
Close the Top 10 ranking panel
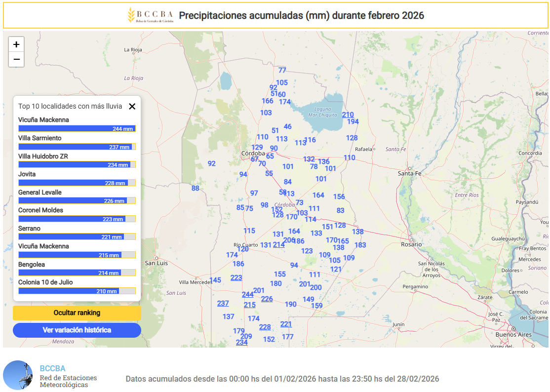coord(132,106)
